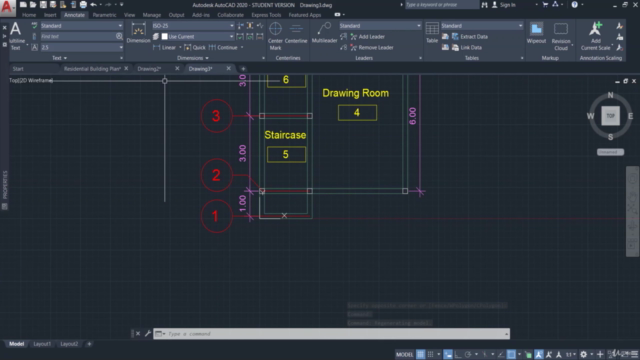Click the Help question mark icon
The height and width of the screenshot is (360, 640).
point(574,5)
